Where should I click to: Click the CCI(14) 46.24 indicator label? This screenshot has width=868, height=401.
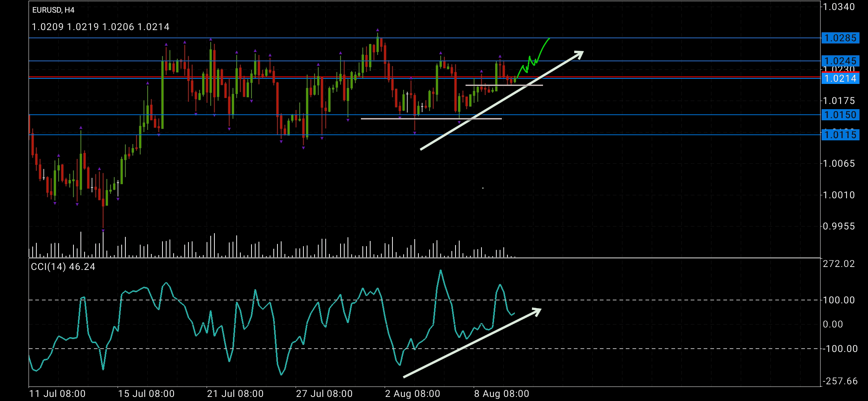point(63,267)
